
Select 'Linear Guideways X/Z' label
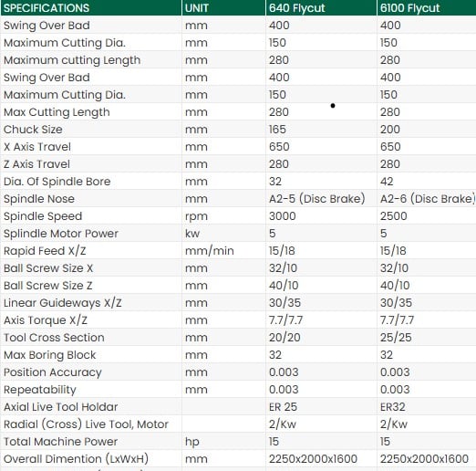pos(63,303)
